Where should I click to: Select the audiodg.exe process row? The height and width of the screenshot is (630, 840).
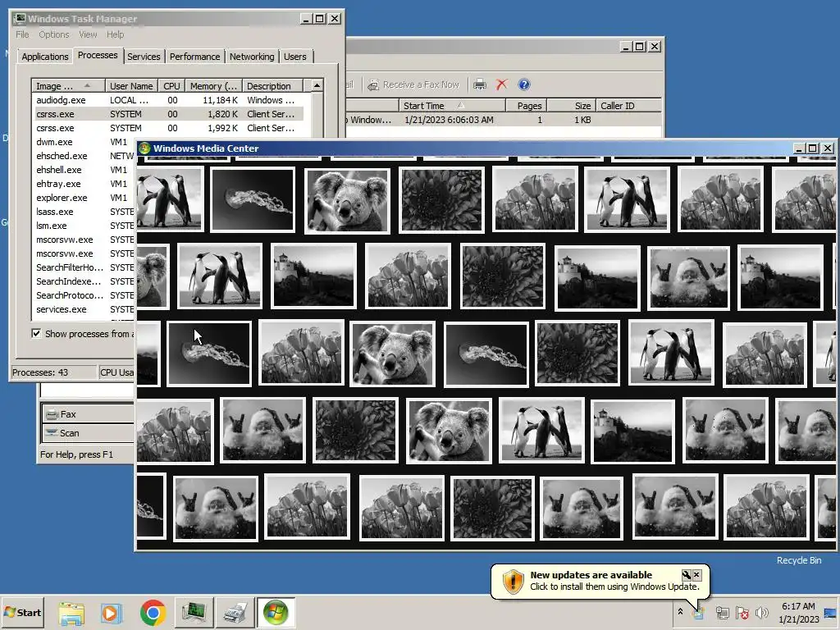[167, 100]
